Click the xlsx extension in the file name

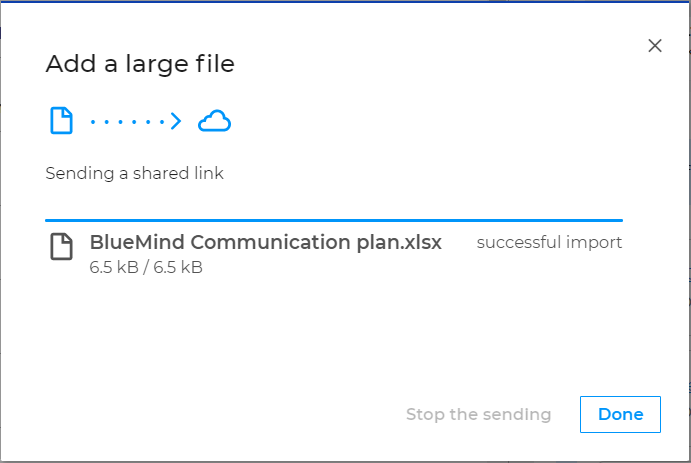(x=423, y=242)
